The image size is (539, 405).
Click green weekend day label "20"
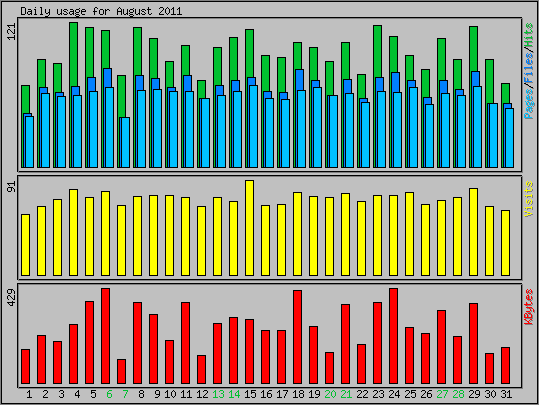tap(330, 394)
